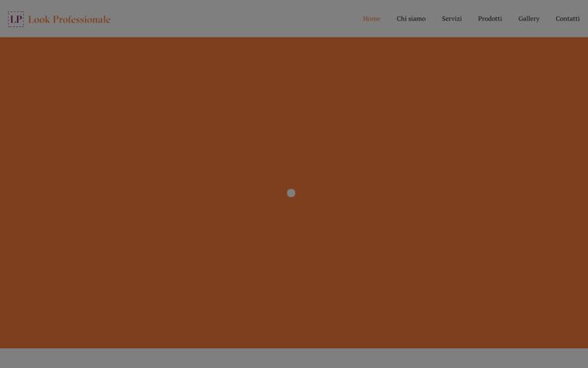
Task: Open the Look Professionale site title
Action: click(69, 19)
